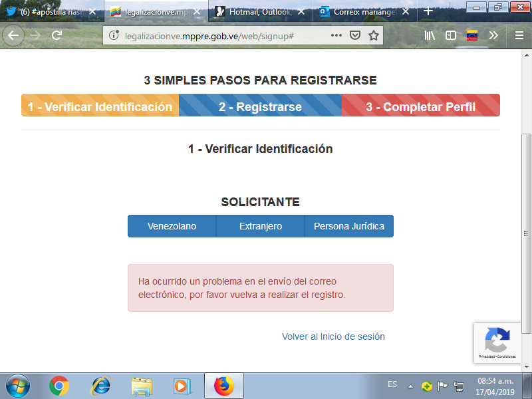Open page actions three-dots menu

(336, 35)
